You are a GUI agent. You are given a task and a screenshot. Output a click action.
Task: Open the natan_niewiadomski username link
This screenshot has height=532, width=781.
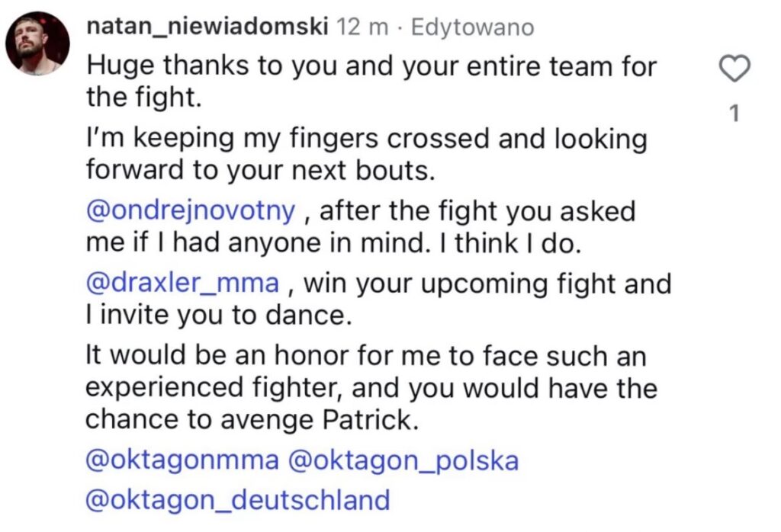208,27
